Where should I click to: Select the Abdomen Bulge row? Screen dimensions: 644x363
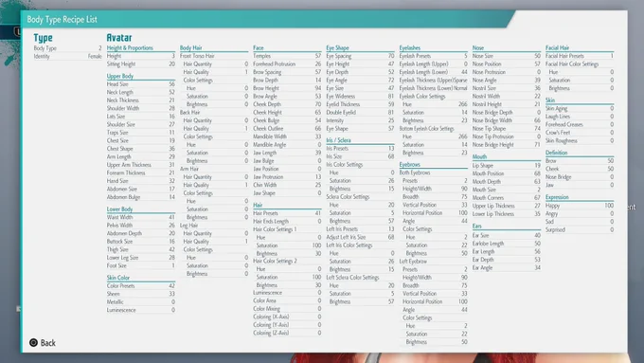141,197
